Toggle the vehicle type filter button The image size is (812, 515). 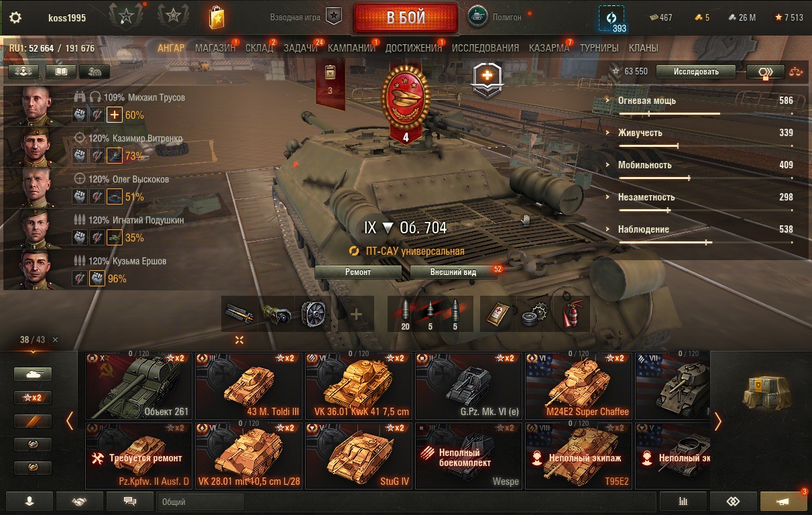(33, 374)
